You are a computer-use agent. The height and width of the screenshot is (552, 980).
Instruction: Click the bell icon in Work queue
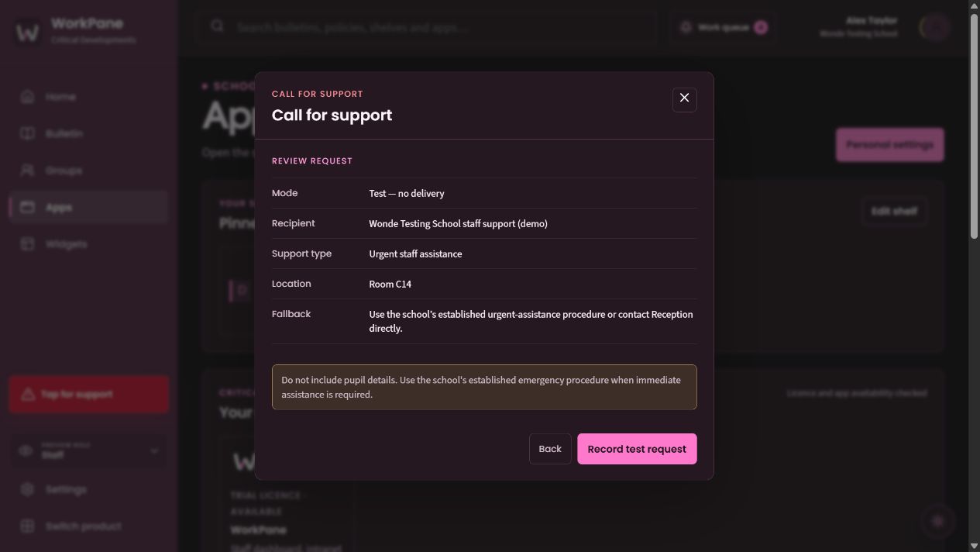[686, 27]
